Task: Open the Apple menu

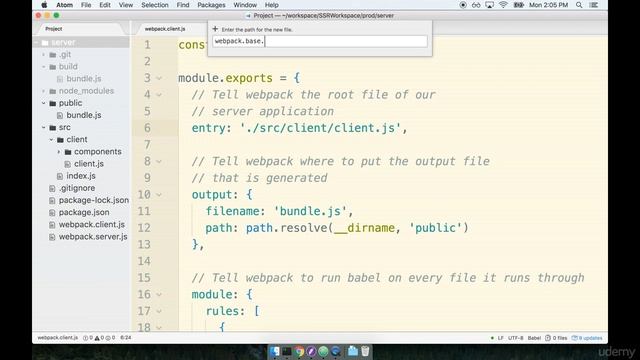Action: pyautogui.click(x=44, y=5)
